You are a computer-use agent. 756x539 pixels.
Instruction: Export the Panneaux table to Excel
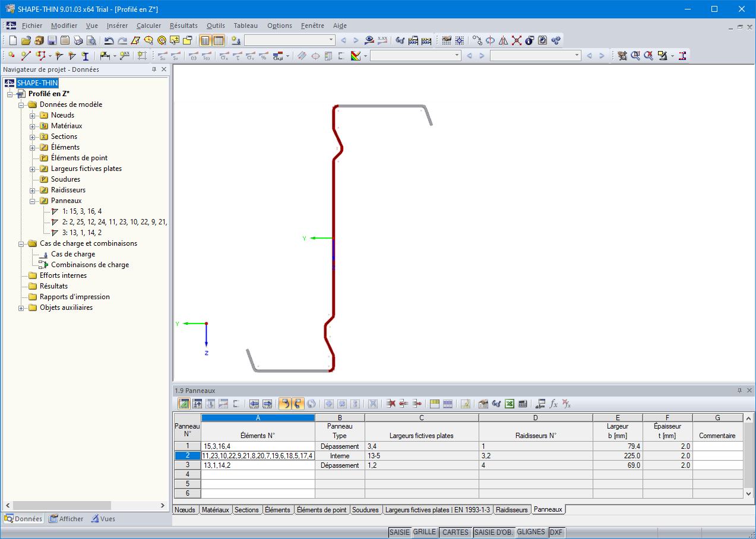pos(509,404)
